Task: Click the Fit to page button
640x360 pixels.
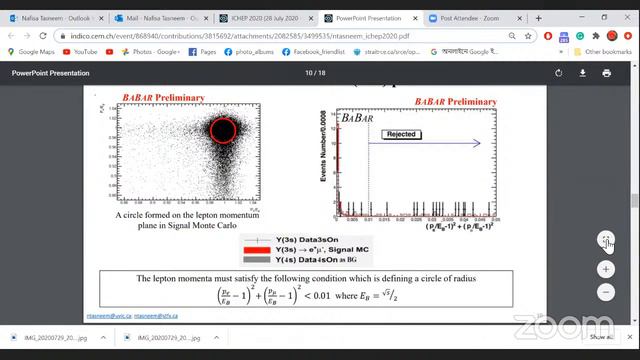Action: click(x=606, y=240)
